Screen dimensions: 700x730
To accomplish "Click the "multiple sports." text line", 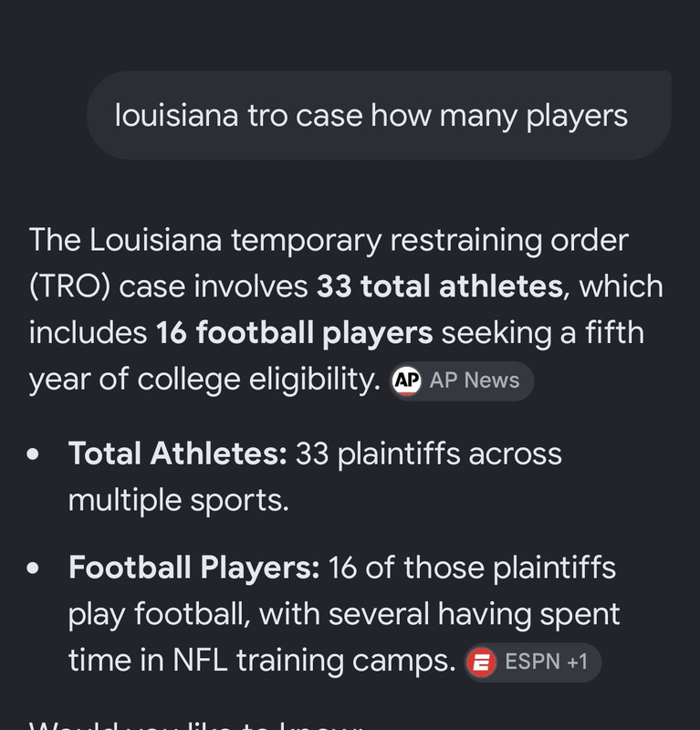I will 179,501.
